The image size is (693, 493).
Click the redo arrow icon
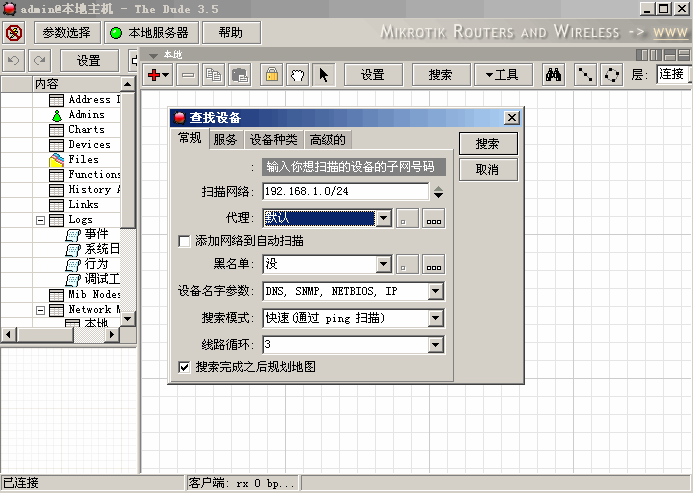[40, 61]
